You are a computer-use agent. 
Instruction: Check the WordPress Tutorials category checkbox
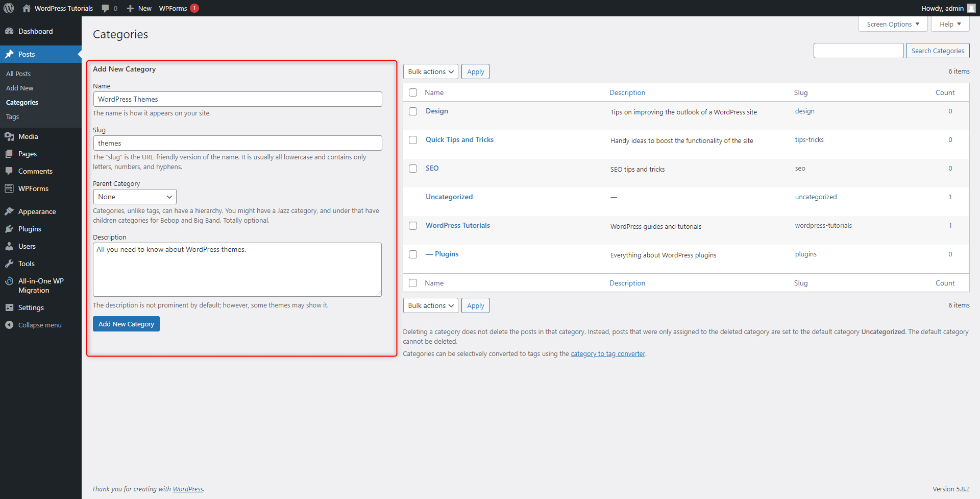413,226
